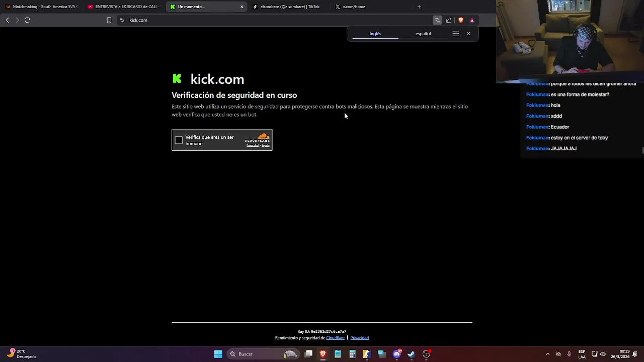The width and height of the screenshot is (644, 362).
Task: Switch to the elsombare TikTok tab
Action: tap(289, 7)
